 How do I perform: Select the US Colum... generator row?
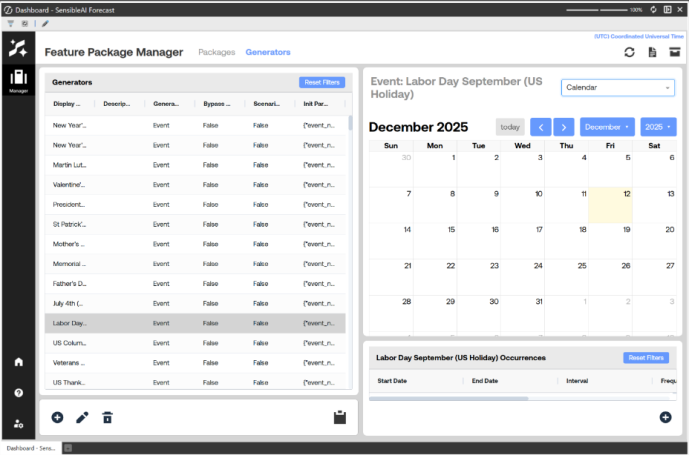[x=195, y=343]
